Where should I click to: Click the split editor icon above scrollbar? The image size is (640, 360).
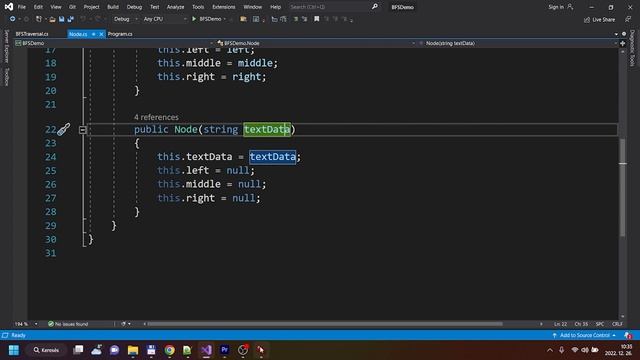pos(622,43)
